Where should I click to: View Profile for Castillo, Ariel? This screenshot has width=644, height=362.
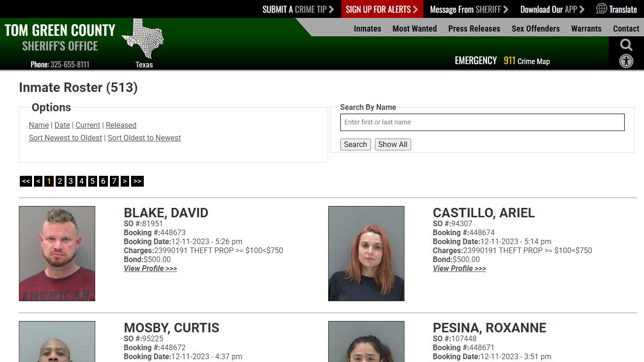point(459,269)
